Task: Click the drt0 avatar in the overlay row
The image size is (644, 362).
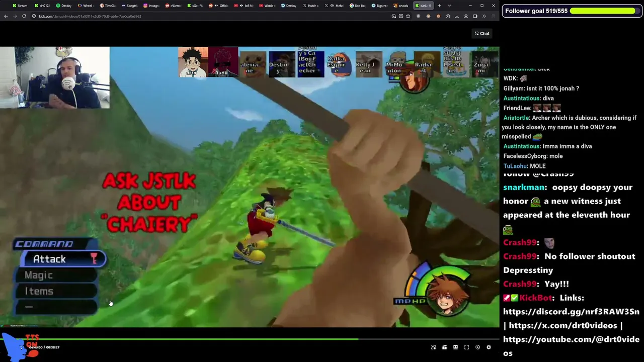Action: (193, 62)
